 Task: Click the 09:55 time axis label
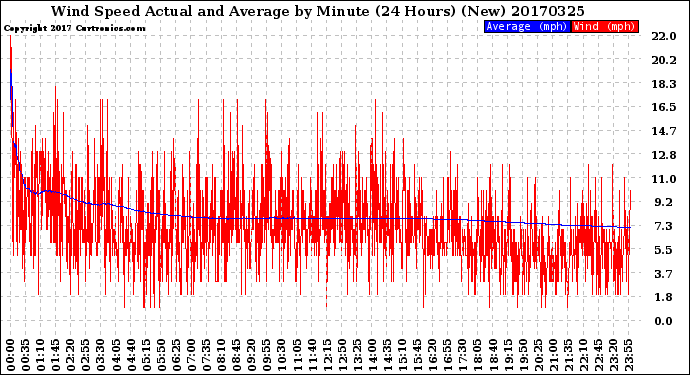coord(267,355)
